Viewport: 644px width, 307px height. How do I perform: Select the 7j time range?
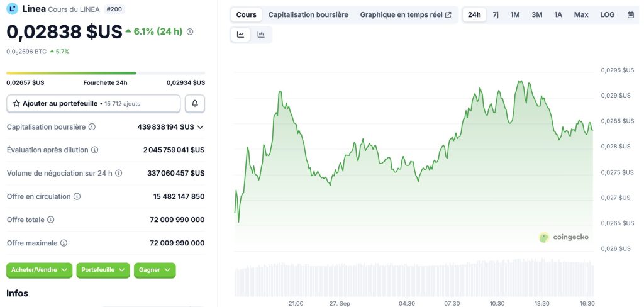(x=496, y=15)
